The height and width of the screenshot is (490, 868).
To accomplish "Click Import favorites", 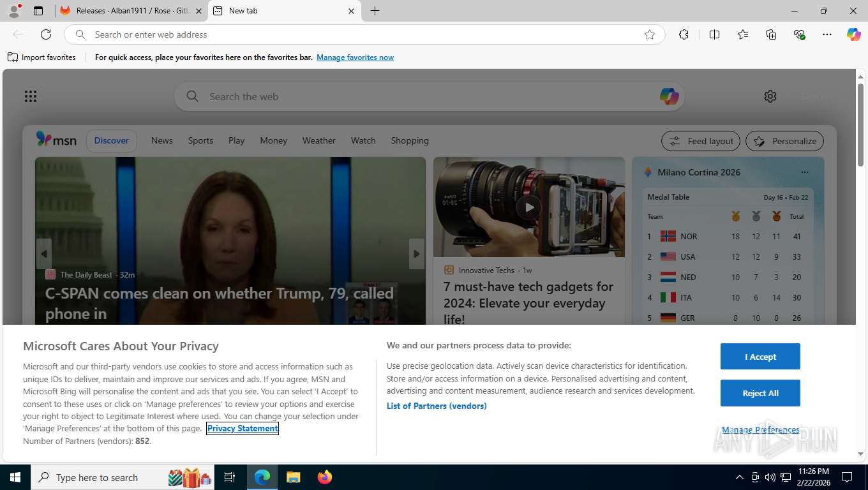I will 41,57.
